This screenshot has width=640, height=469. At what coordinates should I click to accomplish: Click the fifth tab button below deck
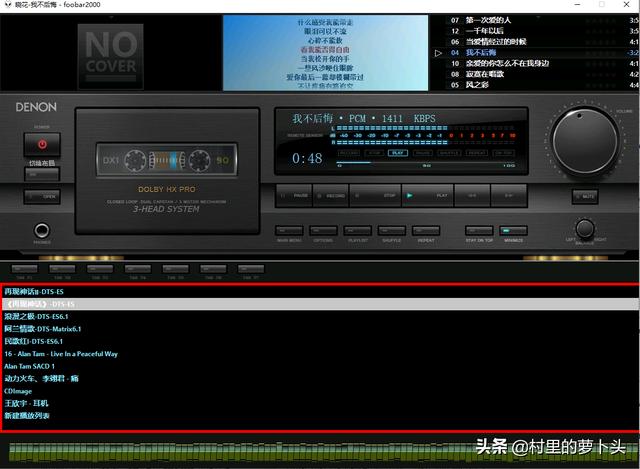point(176,269)
